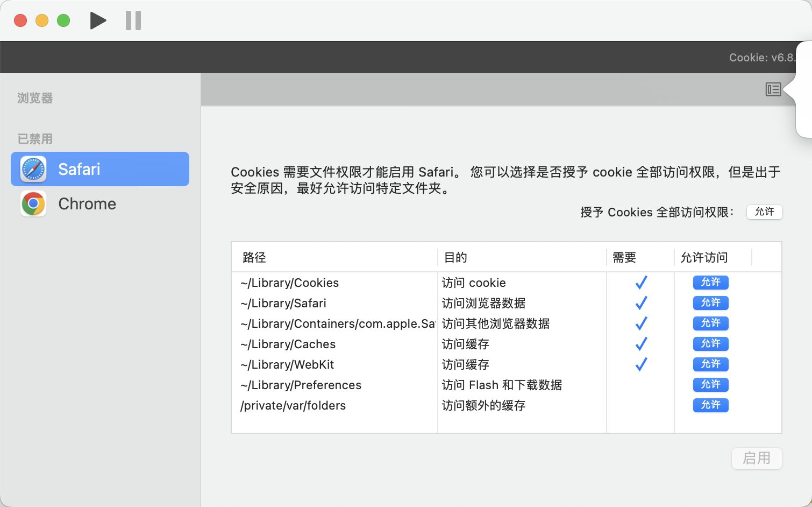The width and height of the screenshot is (812, 507).
Task: Allow access for /private/var/folders
Action: tap(710, 405)
